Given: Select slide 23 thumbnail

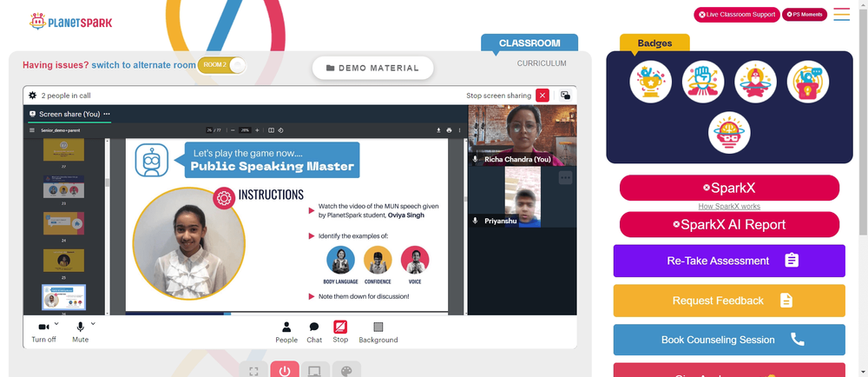Looking at the screenshot, I should (x=63, y=187).
